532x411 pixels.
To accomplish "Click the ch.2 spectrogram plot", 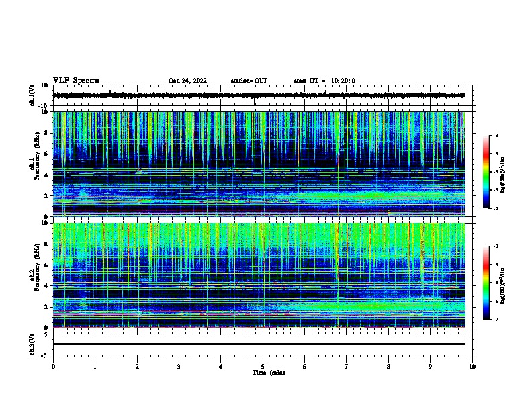I will pos(259,275).
